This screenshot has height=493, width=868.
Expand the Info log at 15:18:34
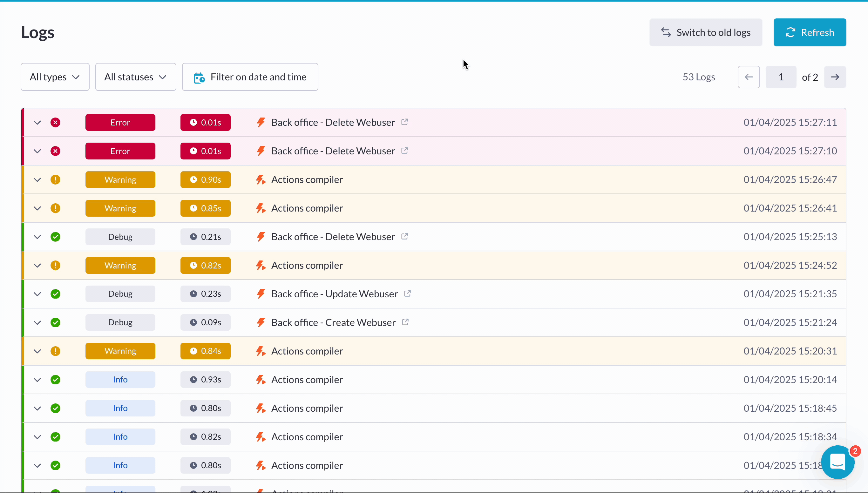pos(37,437)
